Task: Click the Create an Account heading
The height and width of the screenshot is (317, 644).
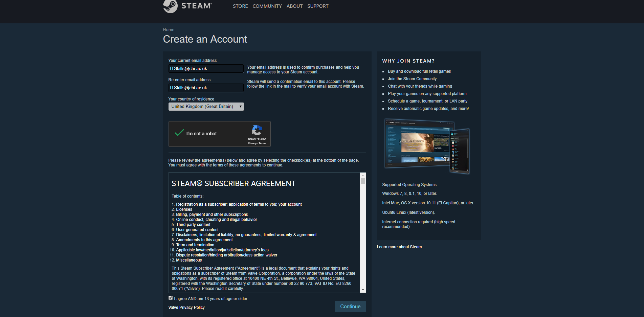Action: coord(205,39)
